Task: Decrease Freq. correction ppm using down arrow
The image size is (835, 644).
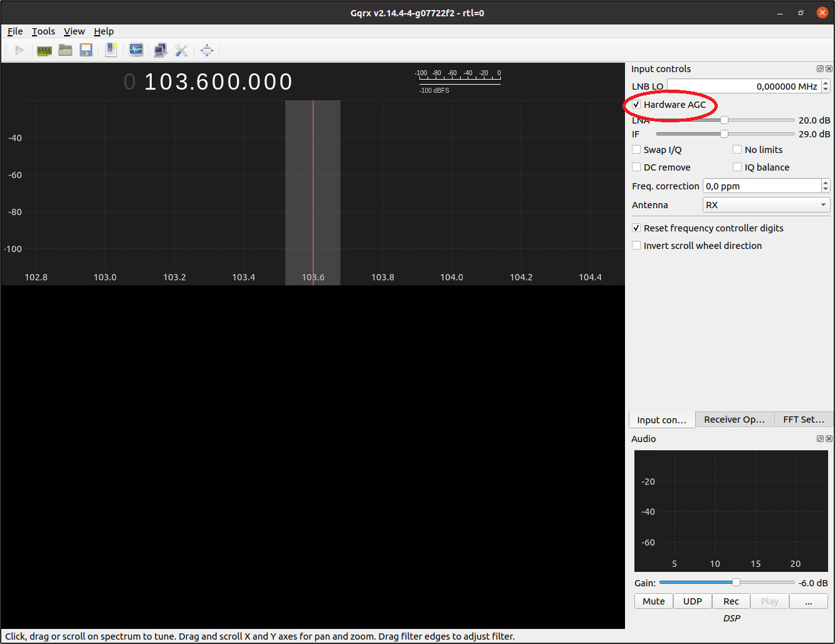Action: tap(826, 189)
